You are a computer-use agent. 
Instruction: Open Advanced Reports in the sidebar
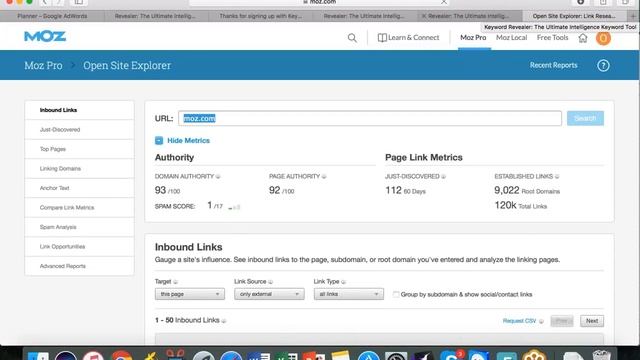pyautogui.click(x=79, y=266)
